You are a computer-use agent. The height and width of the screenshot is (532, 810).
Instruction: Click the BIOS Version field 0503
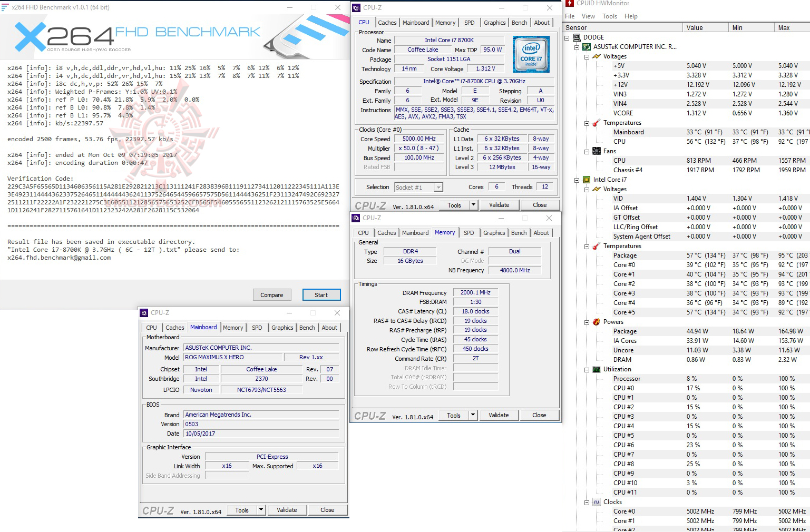tap(261, 424)
